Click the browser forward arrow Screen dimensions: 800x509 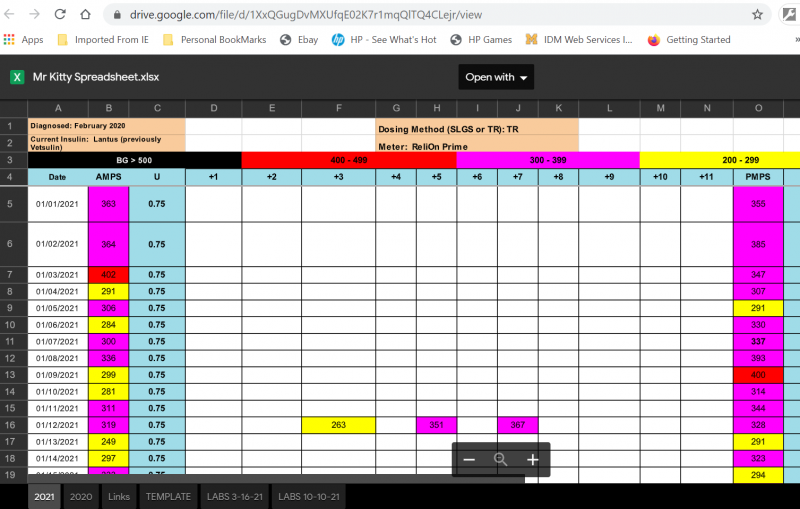35,15
